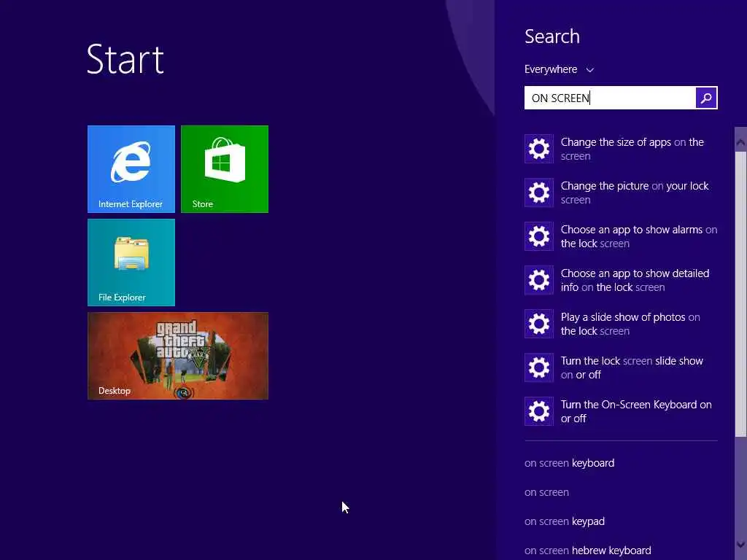Open the Desktop tile
747x560 pixels.
click(x=178, y=356)
